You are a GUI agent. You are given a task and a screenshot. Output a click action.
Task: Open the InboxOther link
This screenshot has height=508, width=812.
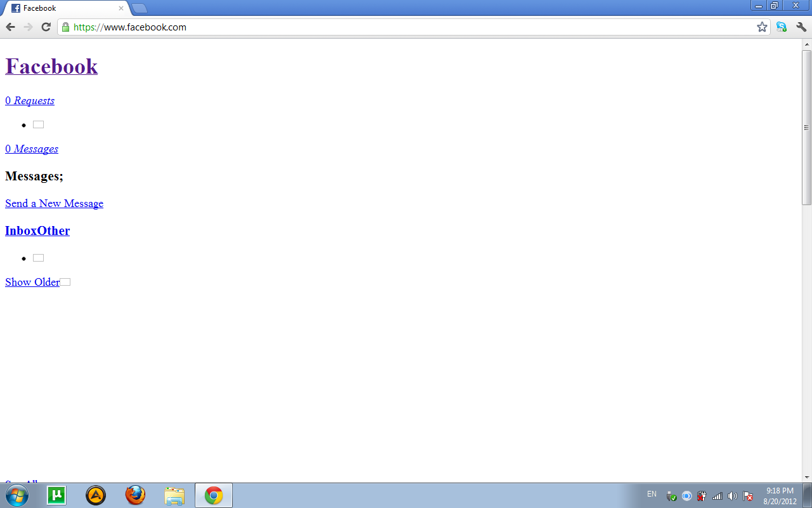coord(37,231)
